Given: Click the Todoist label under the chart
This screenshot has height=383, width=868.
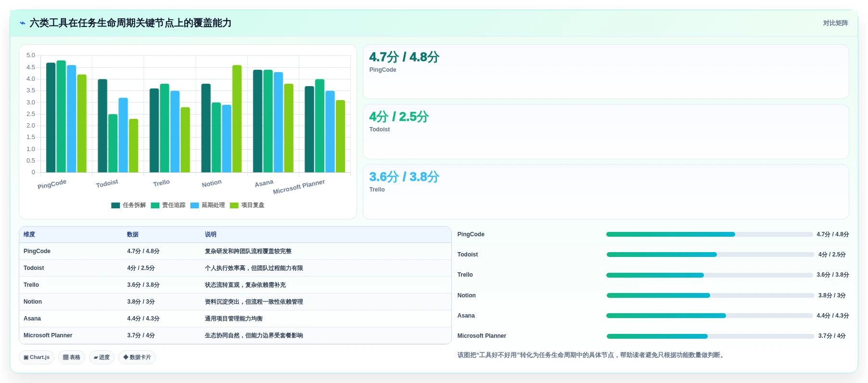Looking at the screenshot, I should 107,183.
